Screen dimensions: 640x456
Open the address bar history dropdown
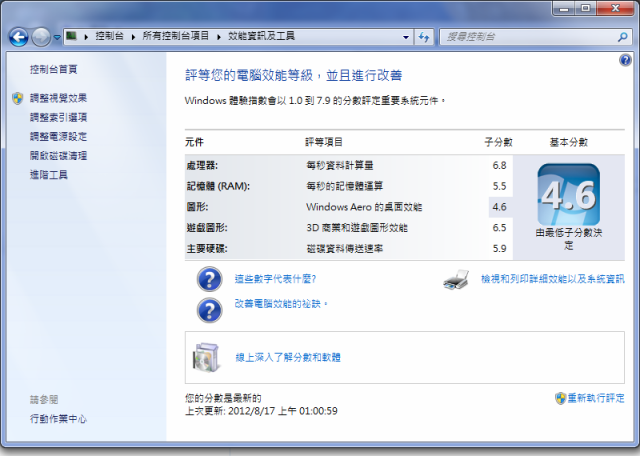[x=406, y=37]
